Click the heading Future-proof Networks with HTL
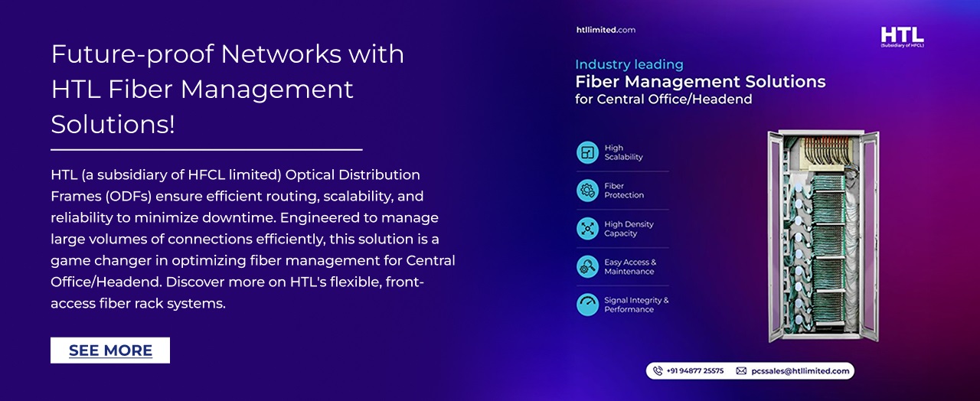The width and height of the screenshot is (980, 401). pos(227,90)
